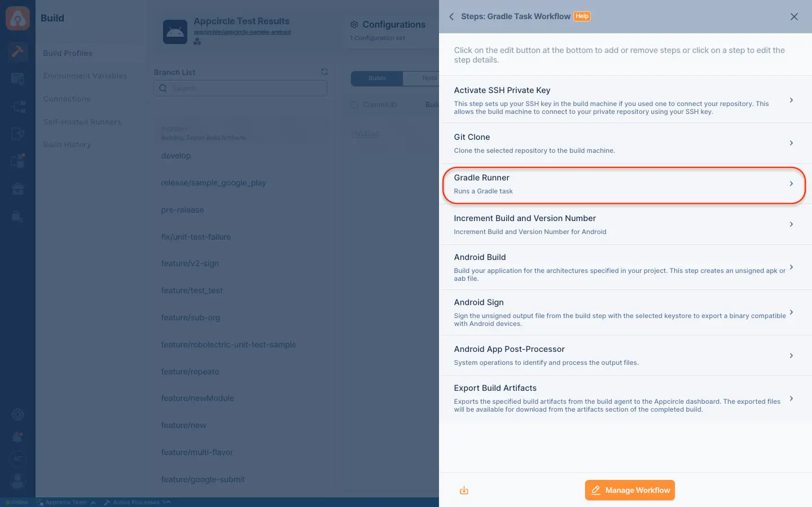Select the pre-release branch
Image resolution: width=812 pixels, height=507 pixels.
182,210
